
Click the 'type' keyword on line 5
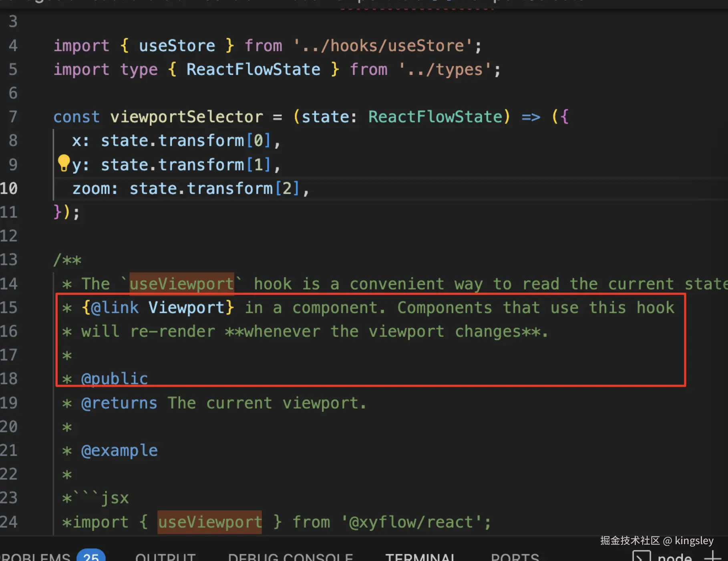(139, 69)
